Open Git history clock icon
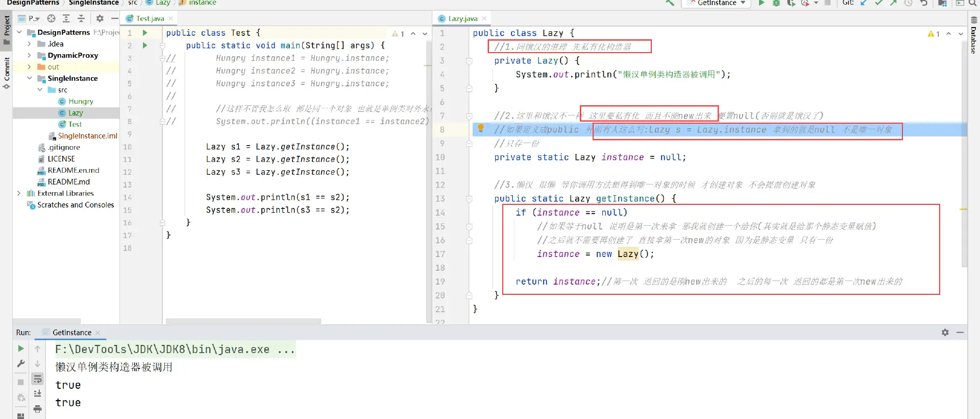Screen dimensions: 980x419 point(909,3)
